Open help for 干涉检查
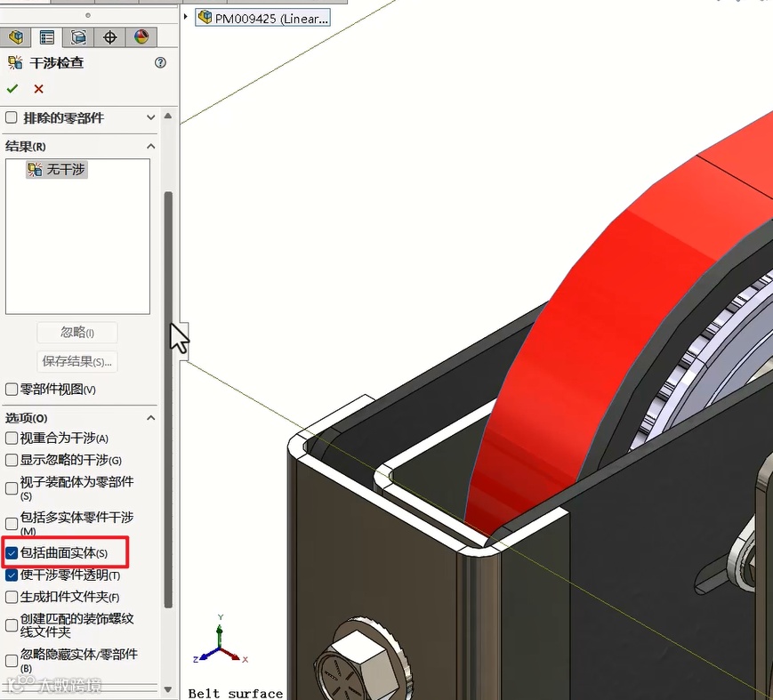The height and width of the screenshot is (700, 773). coord(160,62)
